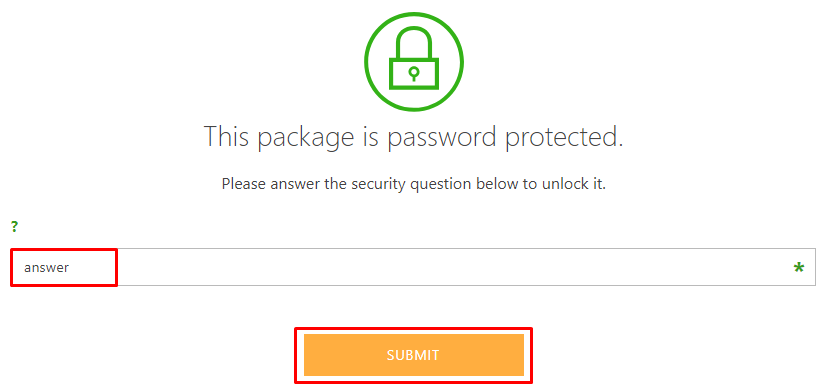Image resolution: width=823 pixels, height=391 pixels.
Task: Click the 'This package is password protected' heading
Action: [413, 136]
